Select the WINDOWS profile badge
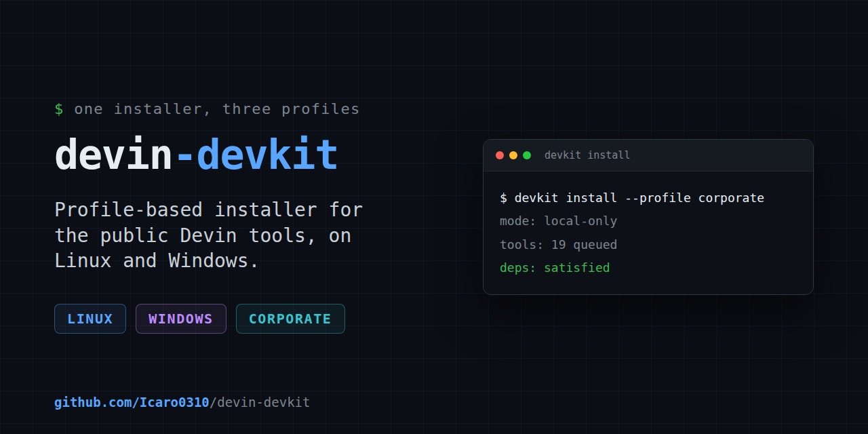868x434 pixels. click(181, 319)
